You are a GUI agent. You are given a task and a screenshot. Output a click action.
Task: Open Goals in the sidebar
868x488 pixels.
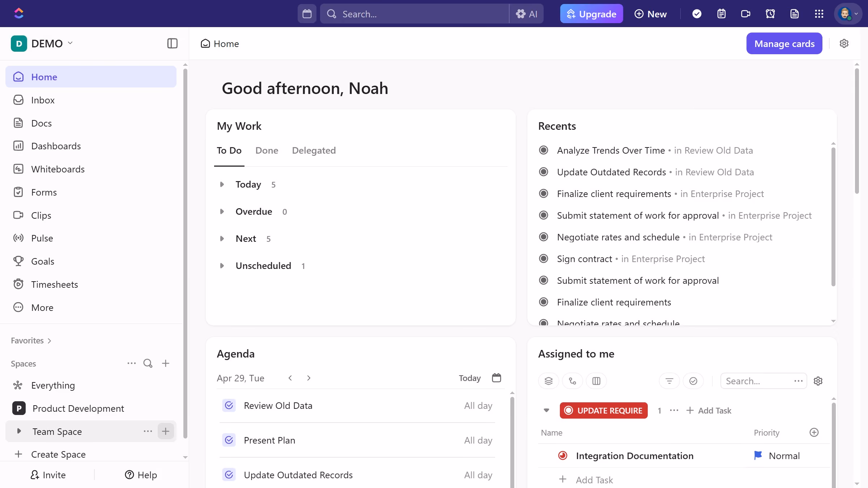click(91, 261)
